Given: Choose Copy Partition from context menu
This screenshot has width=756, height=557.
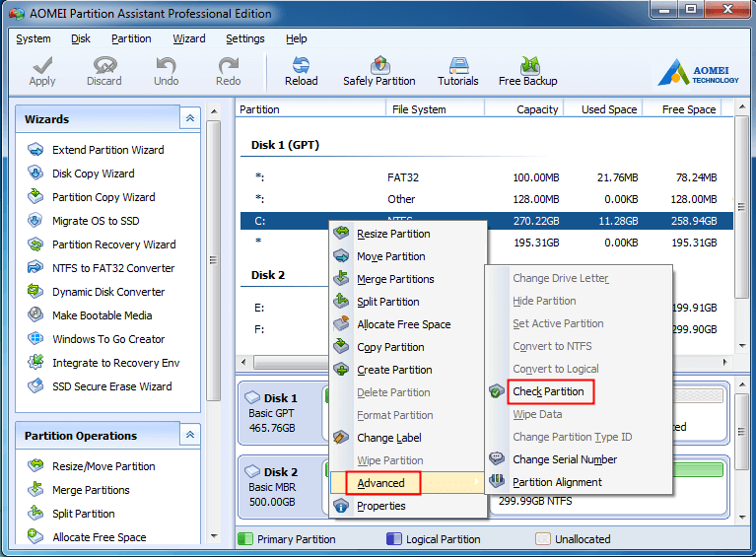Looking at the screenshot, I should point(407,347).
